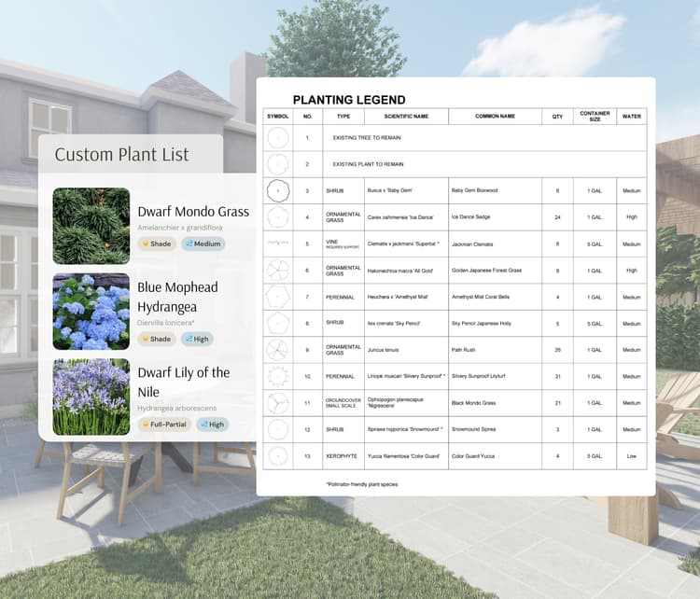
Task: Open the Blue Mophead Hydrangea photo
Action: click(x=91, y=312)
